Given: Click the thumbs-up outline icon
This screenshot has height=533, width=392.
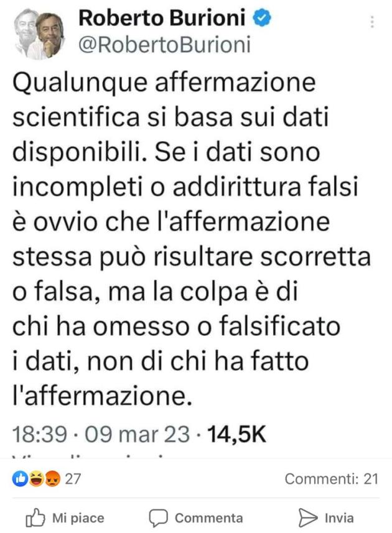Looking at the screenshot, I should pos(35,517).
